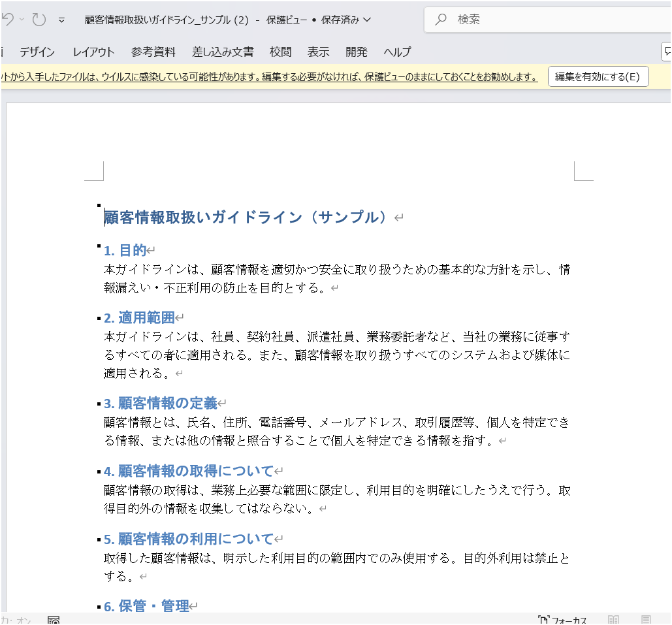Click the Undo arrow icon
The image size is (672, 625).
pyautogui.click(x=8, y=20)
